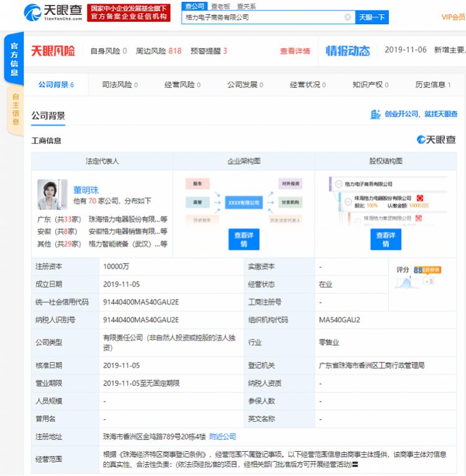Click the 广东省珠海市香洲区工商行政管理局 value
The width and height of the screenshot is (466, 476).
(x=372, y=365)
